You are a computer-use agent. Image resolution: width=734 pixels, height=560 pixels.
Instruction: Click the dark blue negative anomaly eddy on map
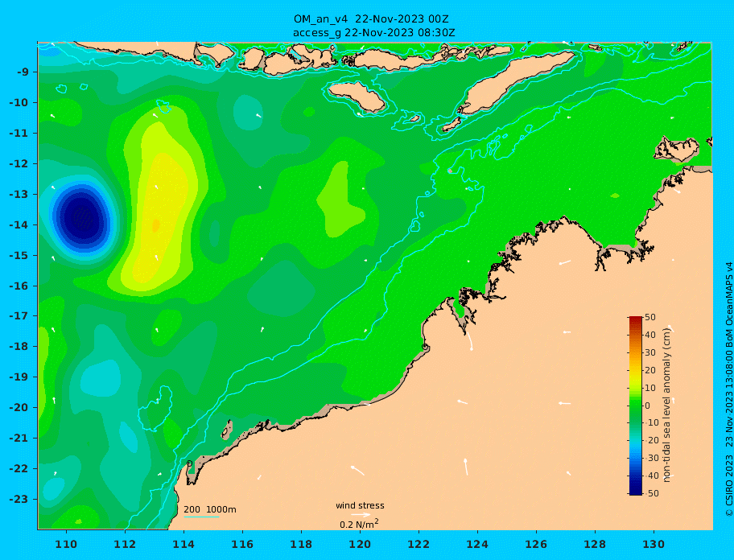click(82, 218)
